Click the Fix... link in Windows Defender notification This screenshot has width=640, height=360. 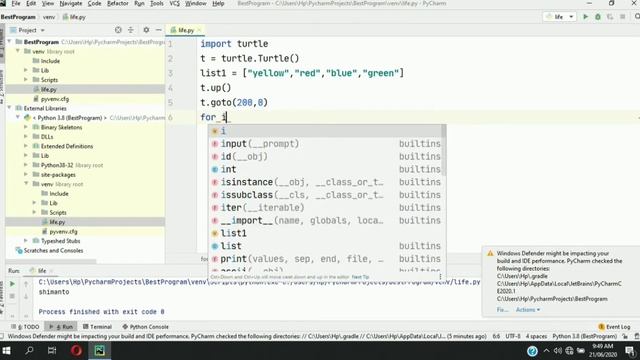coord(502,310)
